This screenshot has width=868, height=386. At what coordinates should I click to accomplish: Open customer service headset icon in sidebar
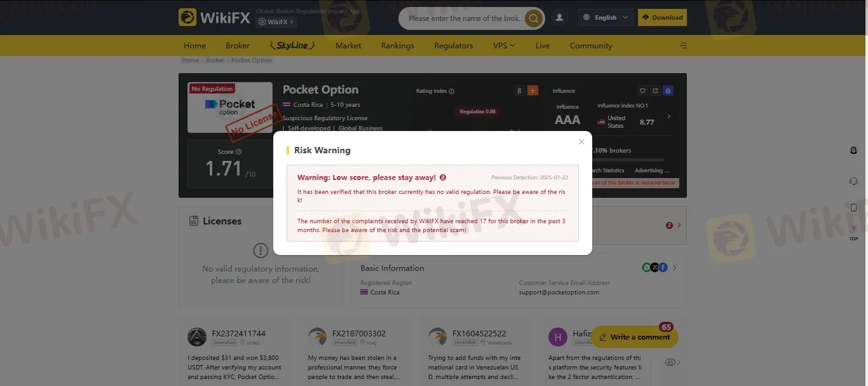(x=853, y=181)
